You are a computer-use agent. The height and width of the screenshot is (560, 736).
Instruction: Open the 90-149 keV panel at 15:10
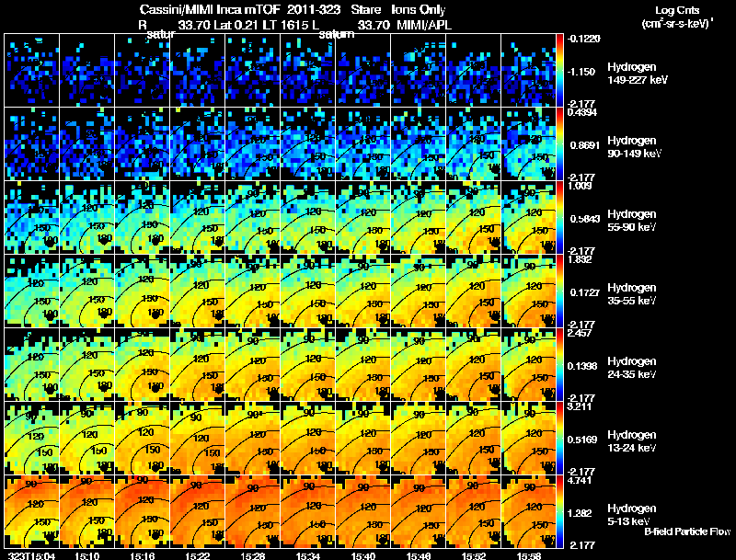coord(86,144)
